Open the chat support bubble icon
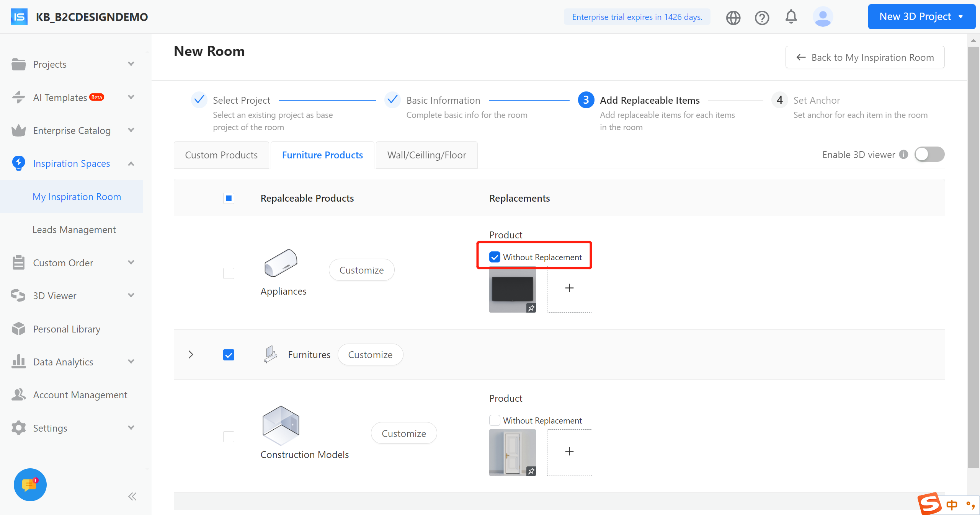 (x=30, y=484)
